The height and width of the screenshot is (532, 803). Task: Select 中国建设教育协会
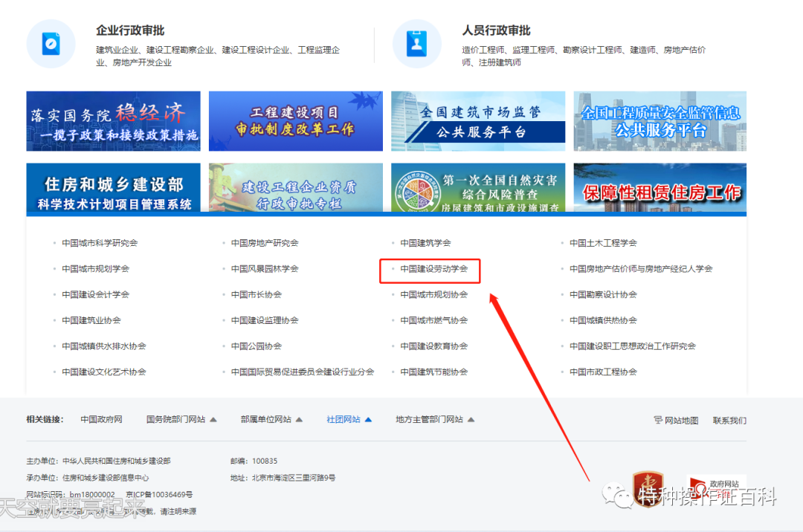tap(433, 346)
